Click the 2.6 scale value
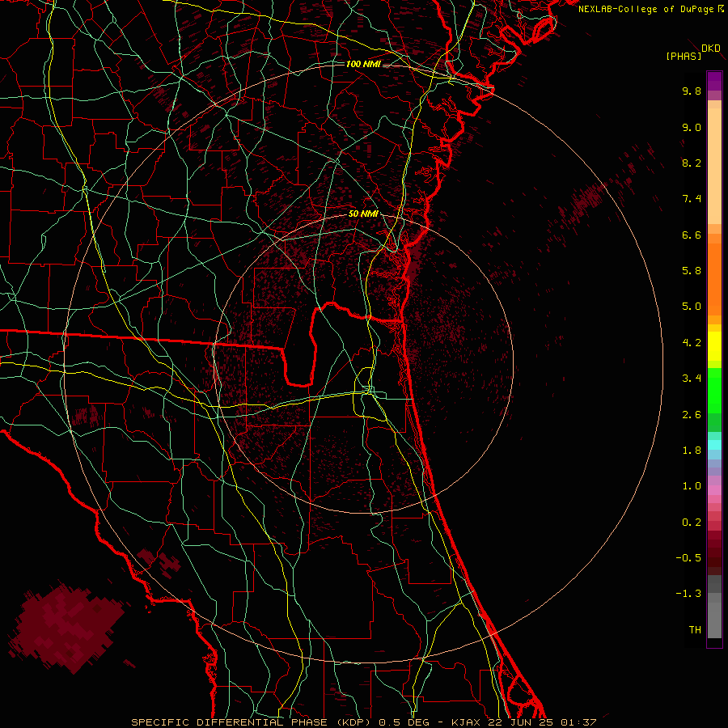Viewport: 728px width, 728px height. click(692, 415)
